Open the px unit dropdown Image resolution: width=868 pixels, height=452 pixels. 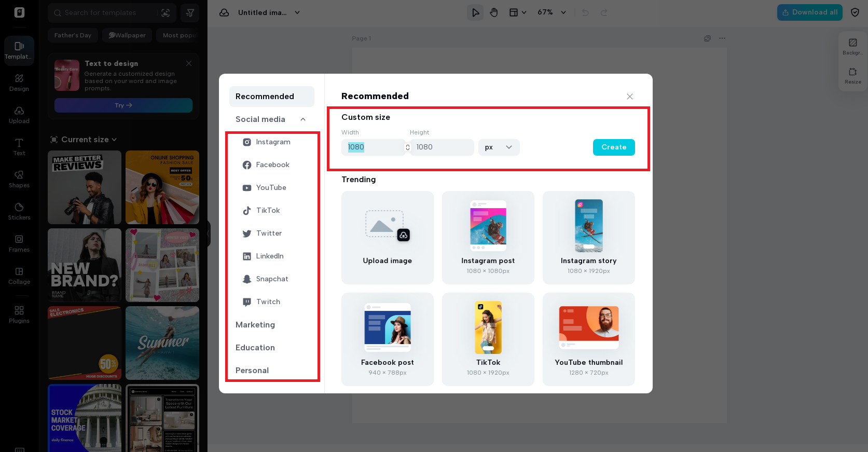[499, 147]
